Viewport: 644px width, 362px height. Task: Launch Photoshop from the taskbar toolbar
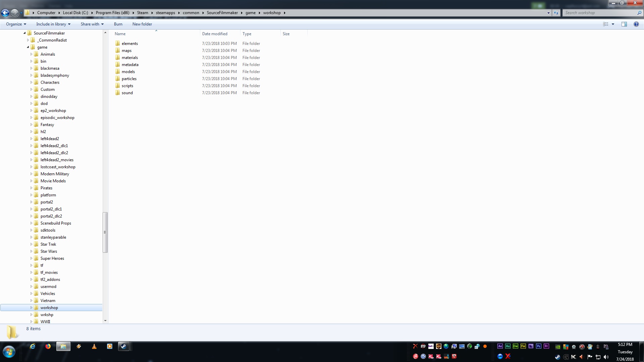(x=538, y=346)
